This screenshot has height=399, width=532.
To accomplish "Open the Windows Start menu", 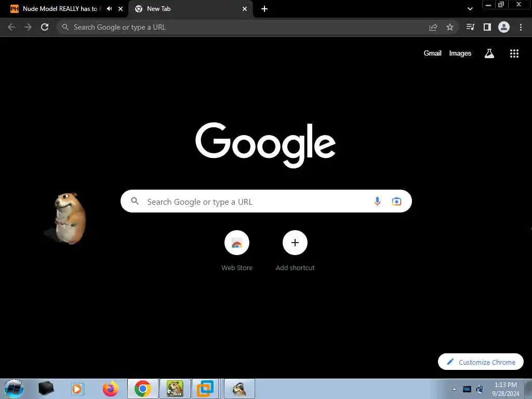I will tap(14, 389).
